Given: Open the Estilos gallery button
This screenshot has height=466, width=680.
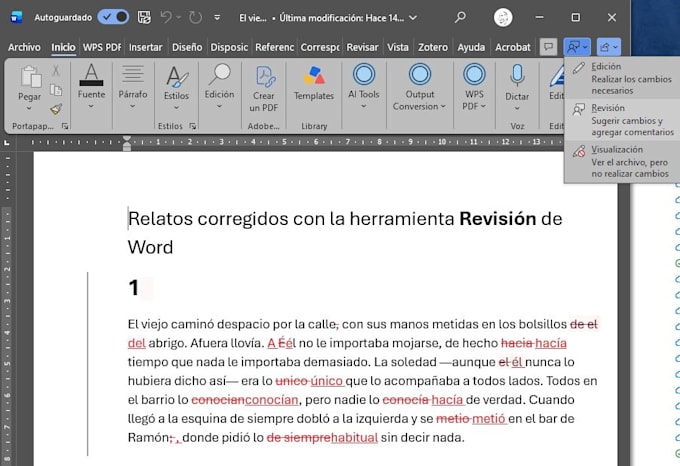Looking at the screenshot, I should (177, 86).
